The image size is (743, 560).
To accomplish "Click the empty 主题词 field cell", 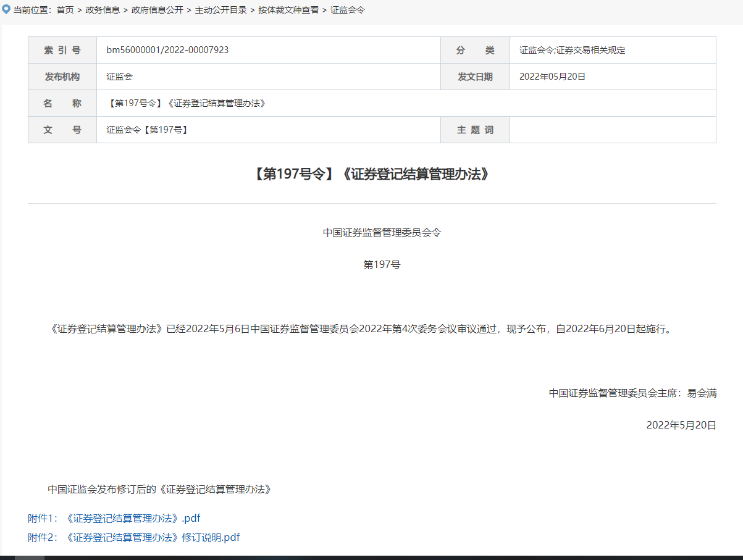I will (x=612, y=130).
